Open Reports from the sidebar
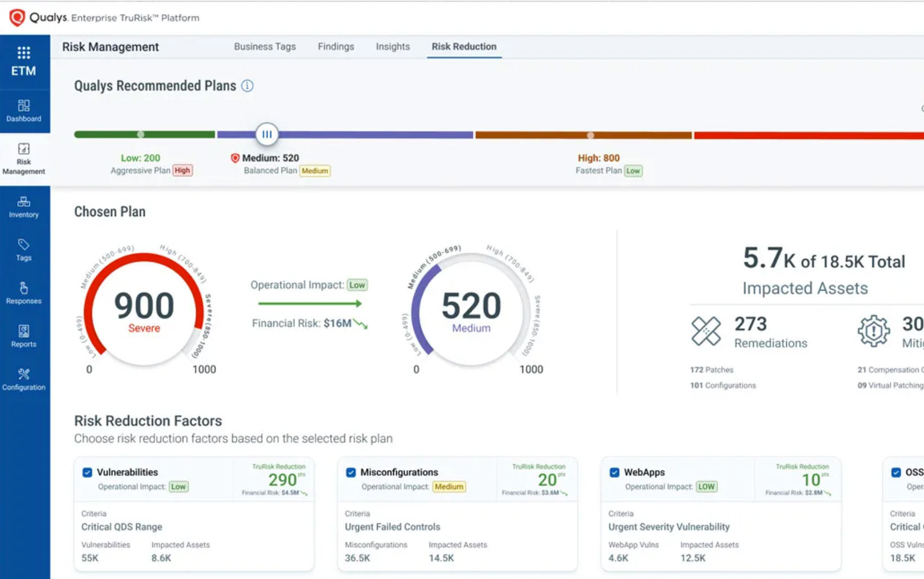This screenshot has height=579, width=924. point(24,336)
